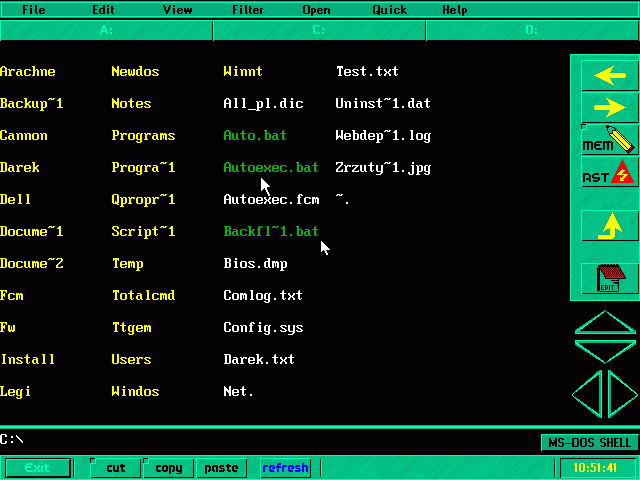Switch to drive A: tab
Screen dimensions: 640x480
pos(106,30)
